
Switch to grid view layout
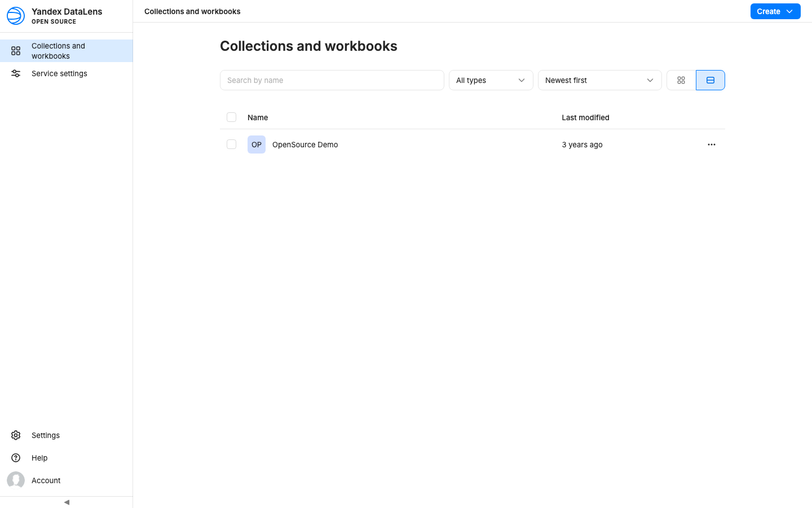(681, 80)
